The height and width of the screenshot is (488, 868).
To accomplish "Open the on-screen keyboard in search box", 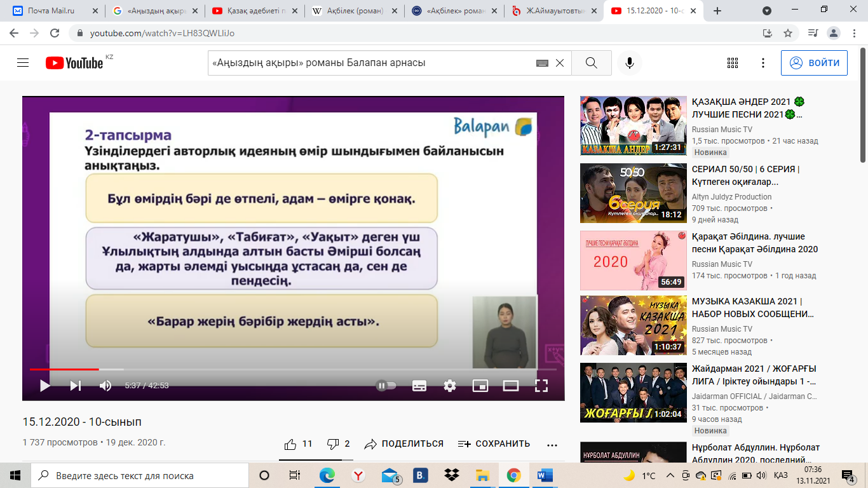I will (542, 63).
